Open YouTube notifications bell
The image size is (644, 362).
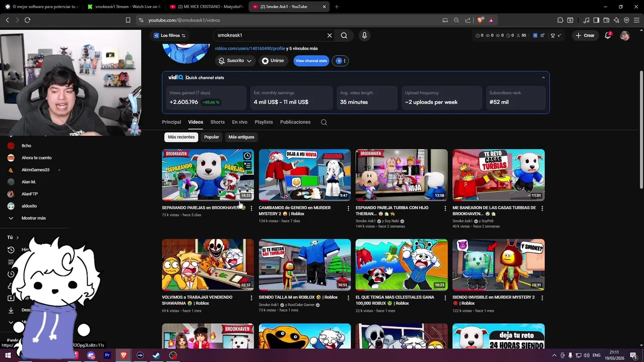608,35
